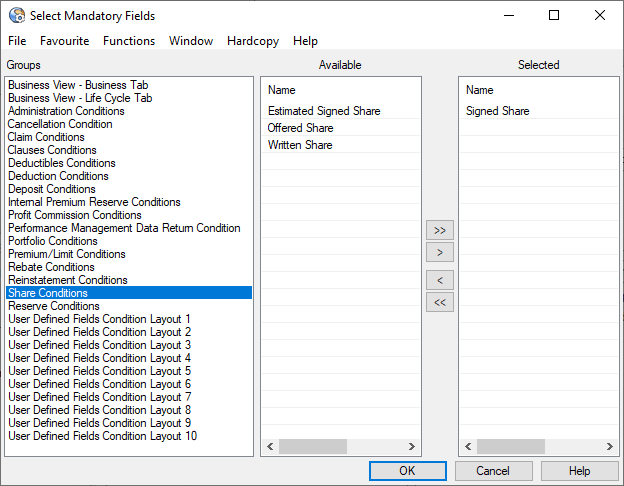Open the Favourite menu
The width and height of the screenshot is (624, 486).
pyautogui.click(x=64, y=41)
